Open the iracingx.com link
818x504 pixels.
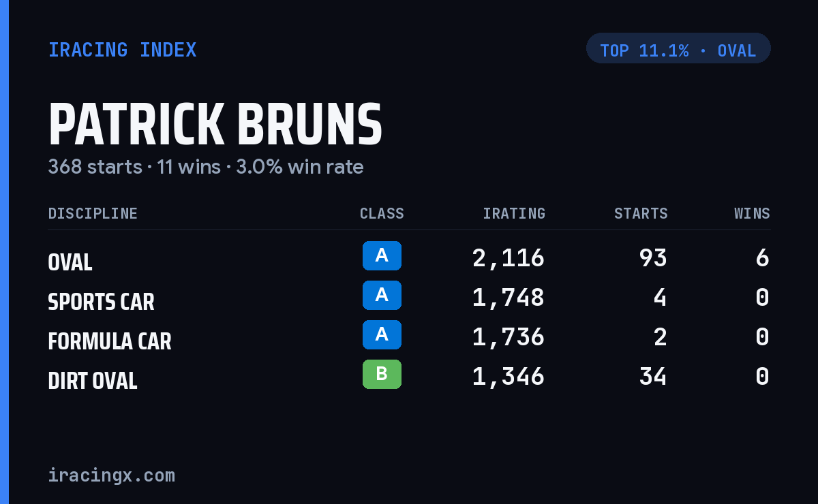coord(112,475)
